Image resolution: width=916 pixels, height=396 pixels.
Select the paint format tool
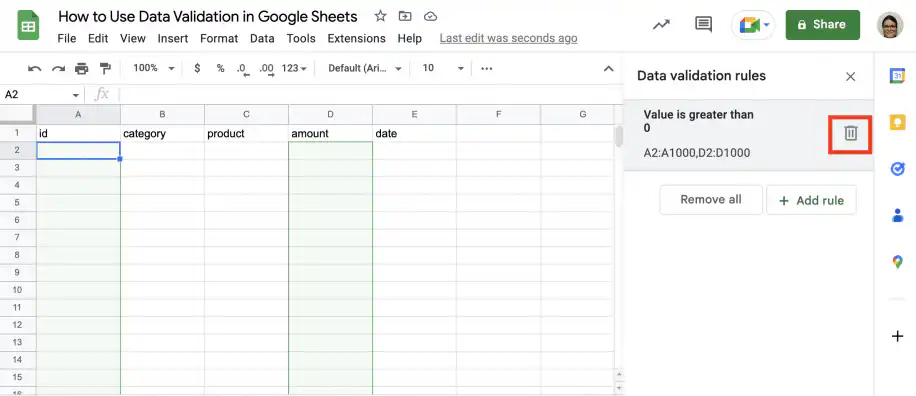(x=105, y=68)
